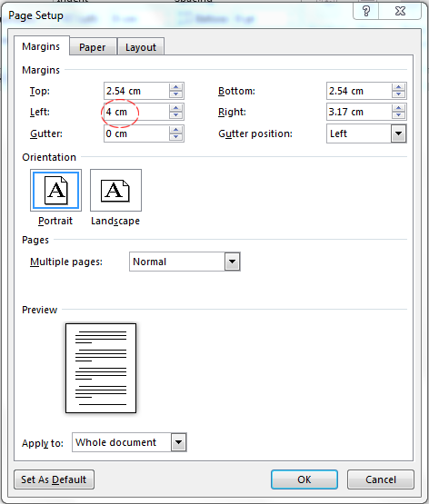Decrease the Gutter value with down arrow
The height and width of the screenshot is (504, 429).
point(176,137)
